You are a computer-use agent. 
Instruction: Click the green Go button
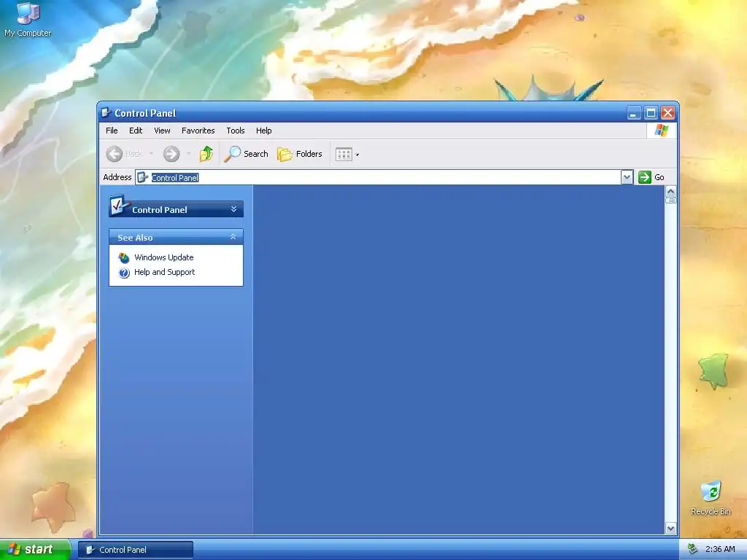(651, 177)
